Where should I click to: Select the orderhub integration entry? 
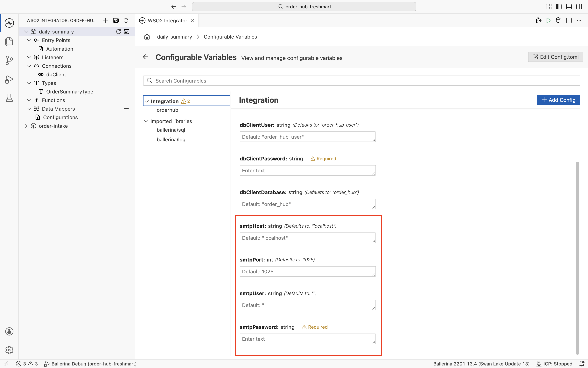167,110
